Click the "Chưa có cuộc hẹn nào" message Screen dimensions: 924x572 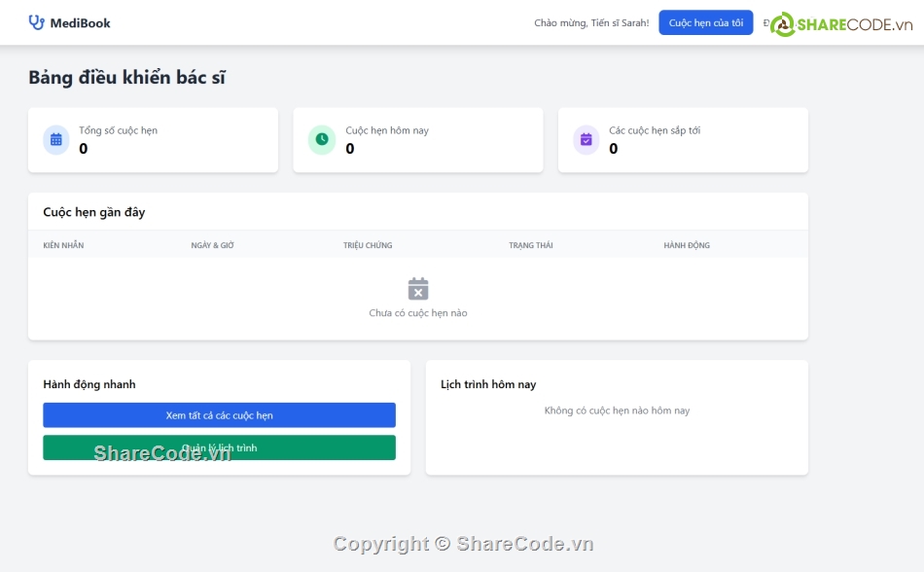click(418, 313)
